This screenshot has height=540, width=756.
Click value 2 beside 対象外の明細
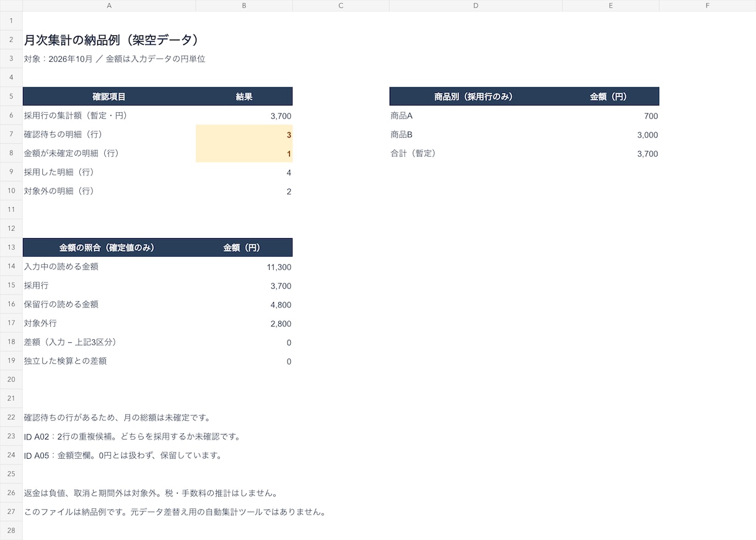click(244, 191)
